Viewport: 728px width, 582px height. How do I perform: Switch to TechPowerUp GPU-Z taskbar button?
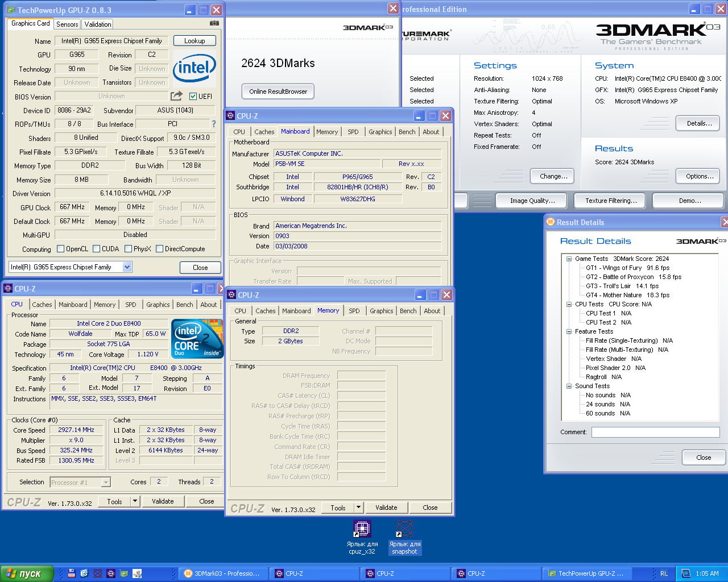(586, 573)
